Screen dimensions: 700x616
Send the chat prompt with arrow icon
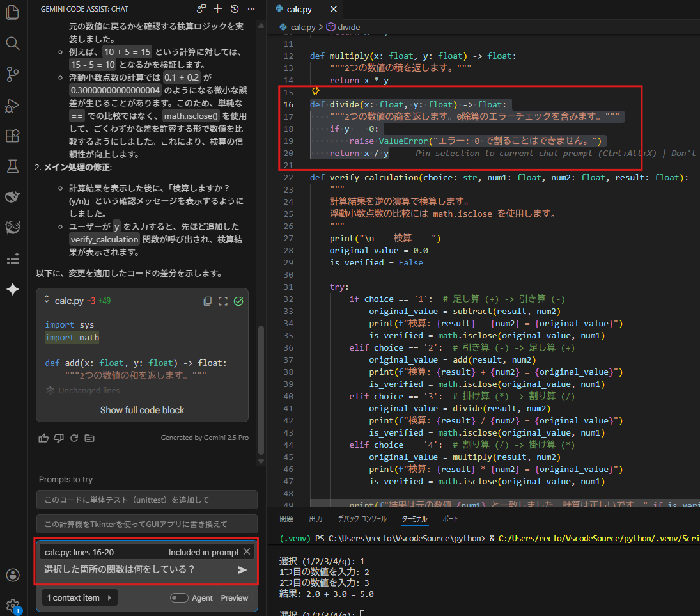(x=242, y=569)
